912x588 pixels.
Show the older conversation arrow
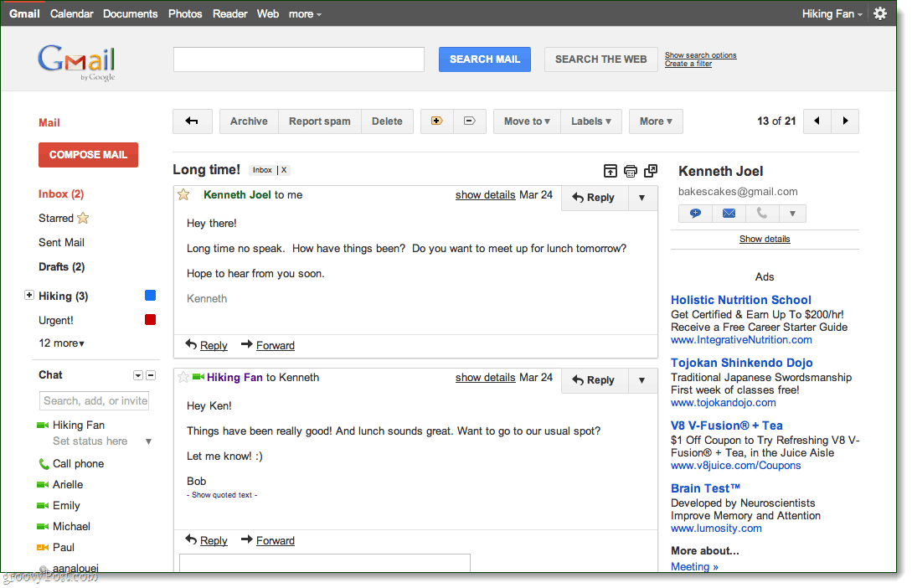845,121
